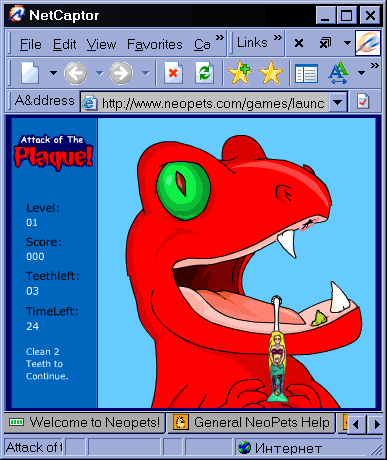Viewport: 387px width, 460px height.
Task: Go forward with the right arrow button
Action: pos(121,73)
